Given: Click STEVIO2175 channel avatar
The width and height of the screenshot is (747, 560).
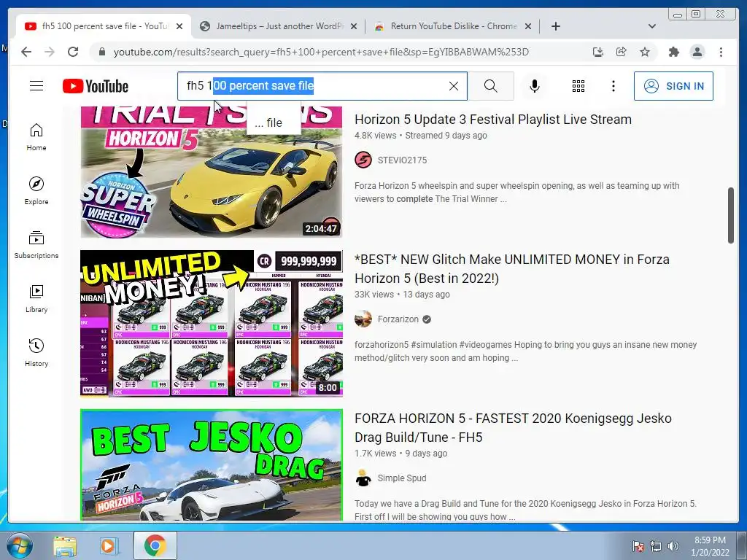Looking at the screenshot, I should tap(363, 160).
